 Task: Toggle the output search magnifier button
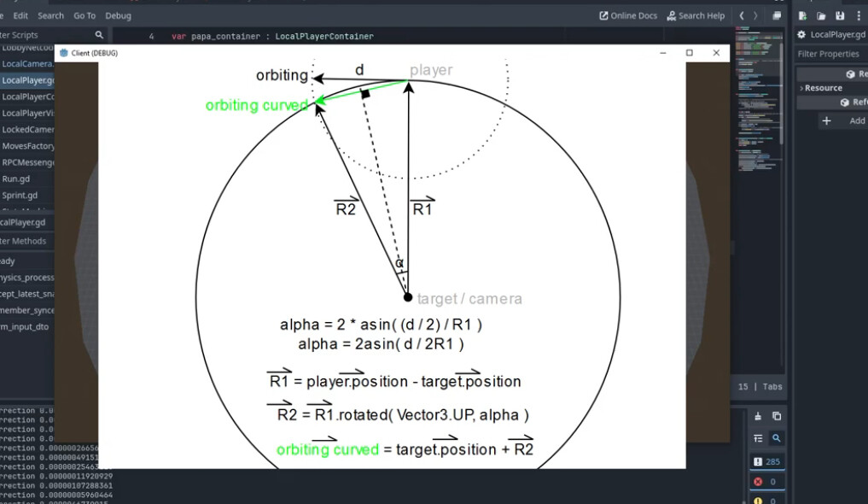point(777,438)
